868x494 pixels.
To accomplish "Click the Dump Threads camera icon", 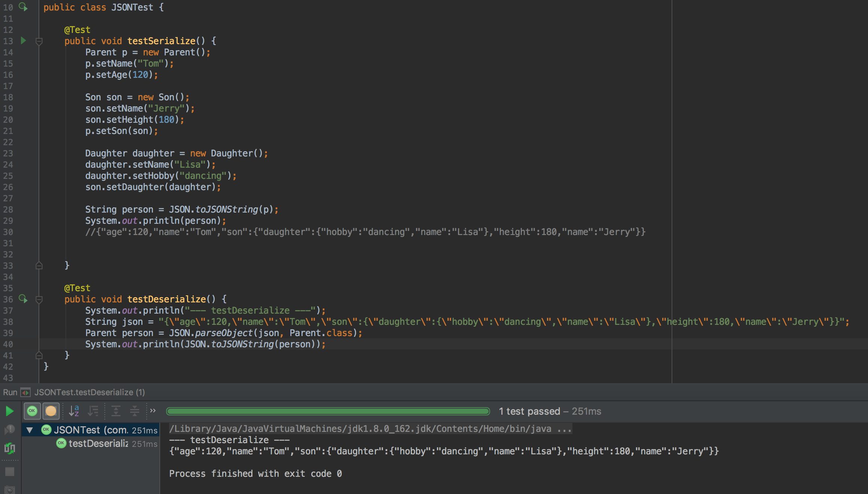I will click(10, 490).
